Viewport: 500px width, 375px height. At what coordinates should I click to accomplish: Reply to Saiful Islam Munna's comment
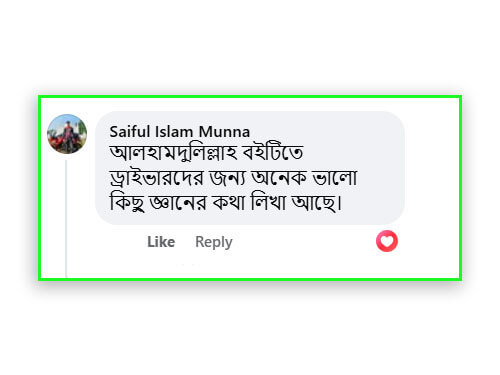(x=214, y=242)
